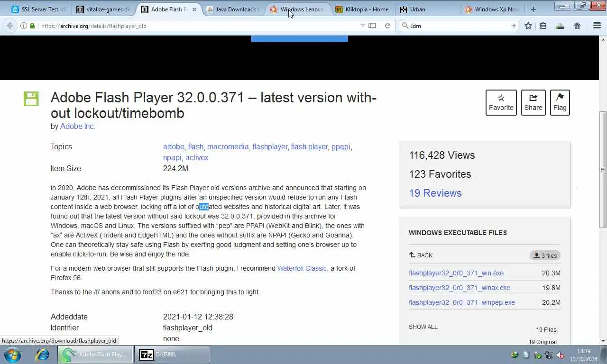Click the '19 Files' count text
Screen dimensions: 607x364
(546, 329)
